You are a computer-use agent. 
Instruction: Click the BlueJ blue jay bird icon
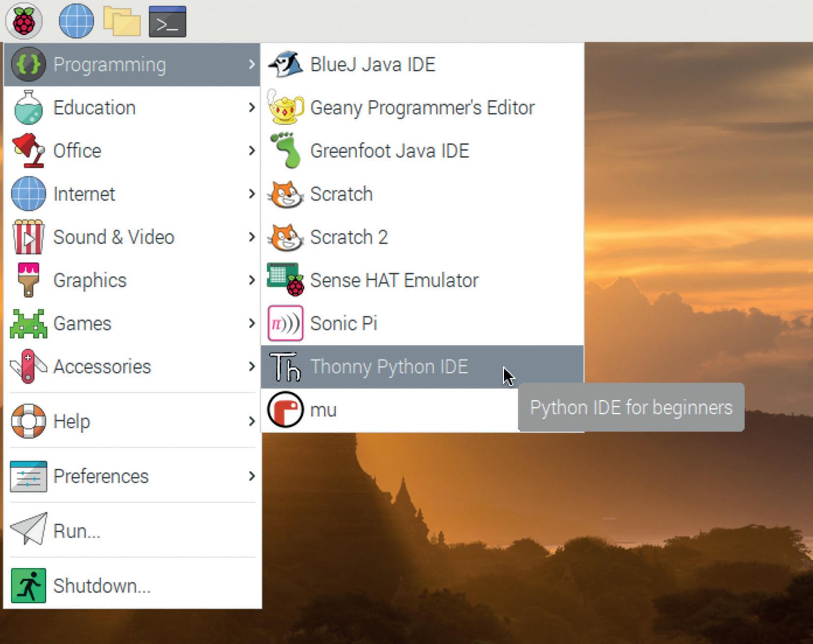(x=286, y=64)
